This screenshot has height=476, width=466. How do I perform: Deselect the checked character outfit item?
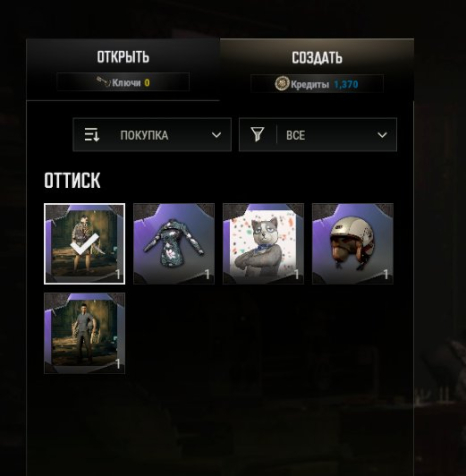tap(85, 244)
